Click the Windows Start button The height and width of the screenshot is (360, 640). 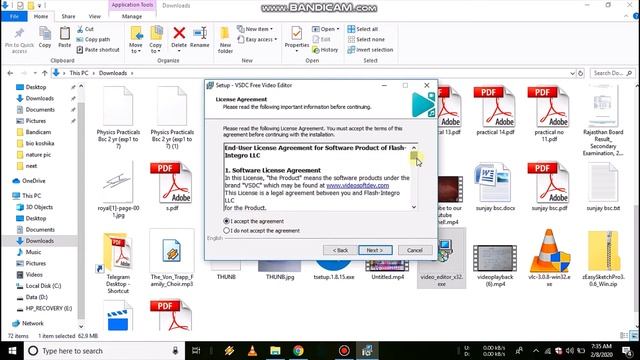(12, 351)
